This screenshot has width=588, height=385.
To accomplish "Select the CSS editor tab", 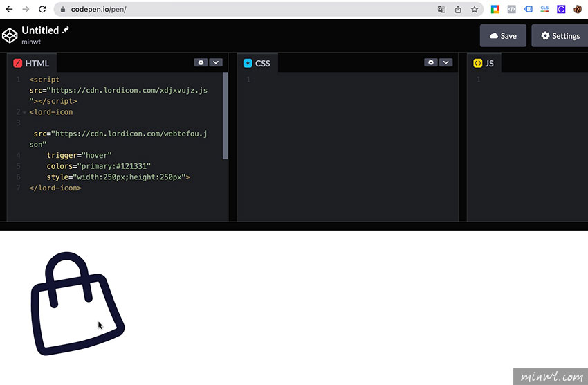I will tap(257, 63).
